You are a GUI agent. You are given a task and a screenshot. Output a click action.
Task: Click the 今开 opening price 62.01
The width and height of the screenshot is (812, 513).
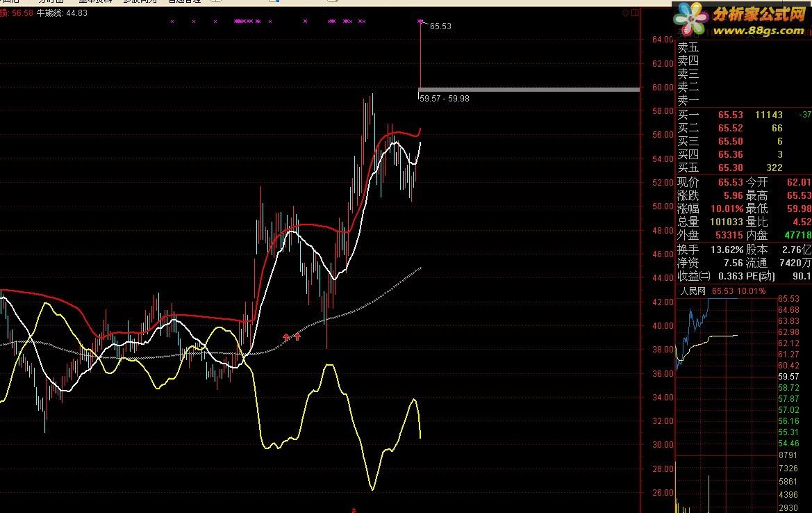coord(799,182)
